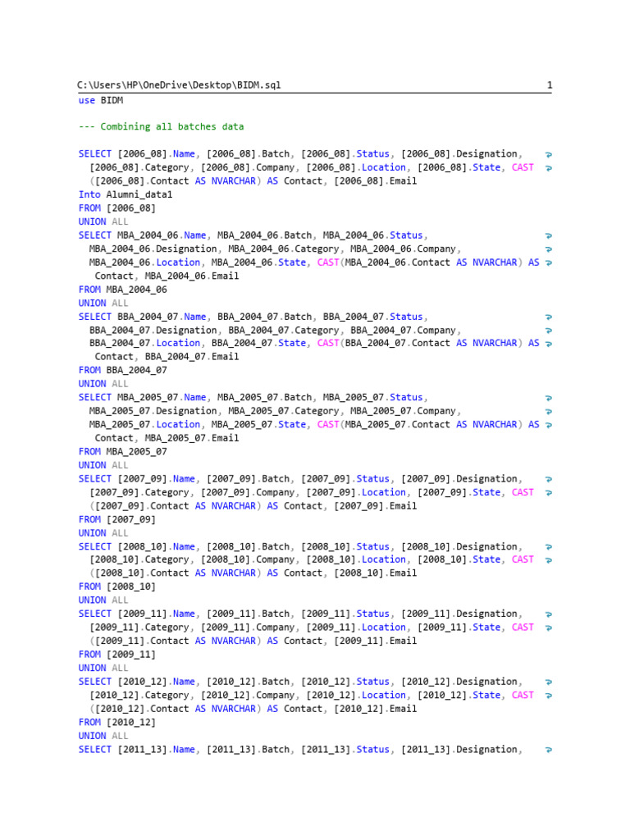This screenshot has height=840, width=630.
Task: Click 'MBA_2004_06.Designation' column
Action: point(153,249)
